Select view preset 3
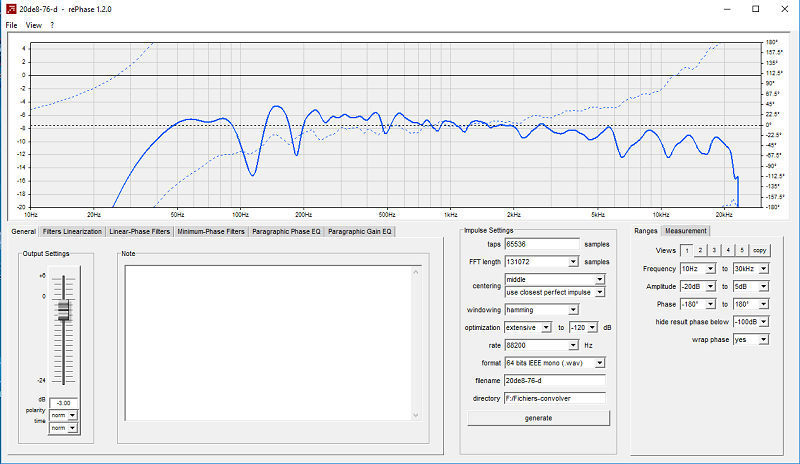Viewport: 800px width, 464px height. point(714,250)
